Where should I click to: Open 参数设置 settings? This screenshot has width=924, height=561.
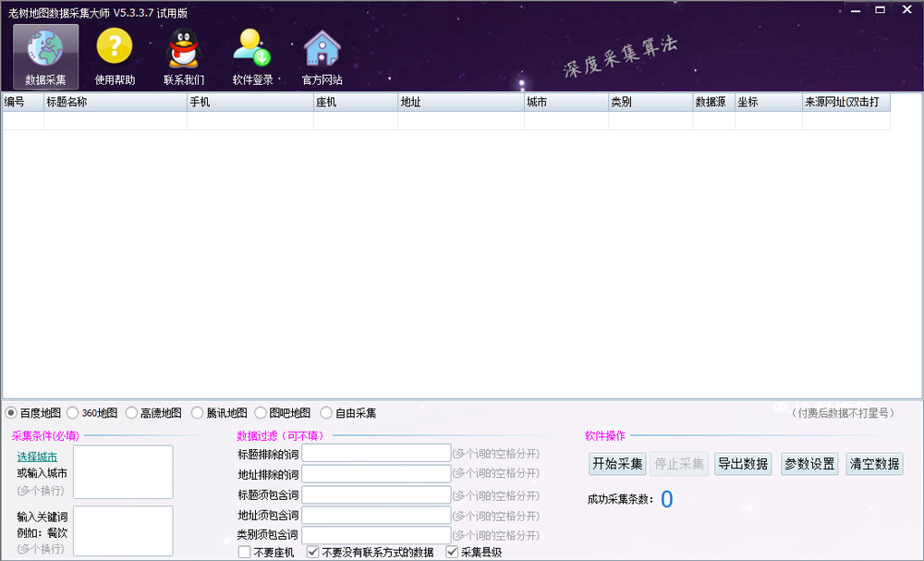pyautogui.click(x=808, y=464)
